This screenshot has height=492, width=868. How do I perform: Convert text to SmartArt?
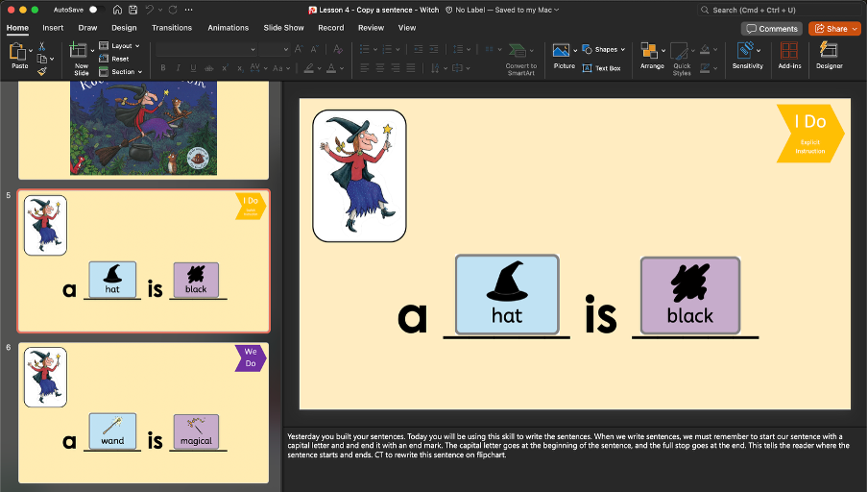[521, 60]
